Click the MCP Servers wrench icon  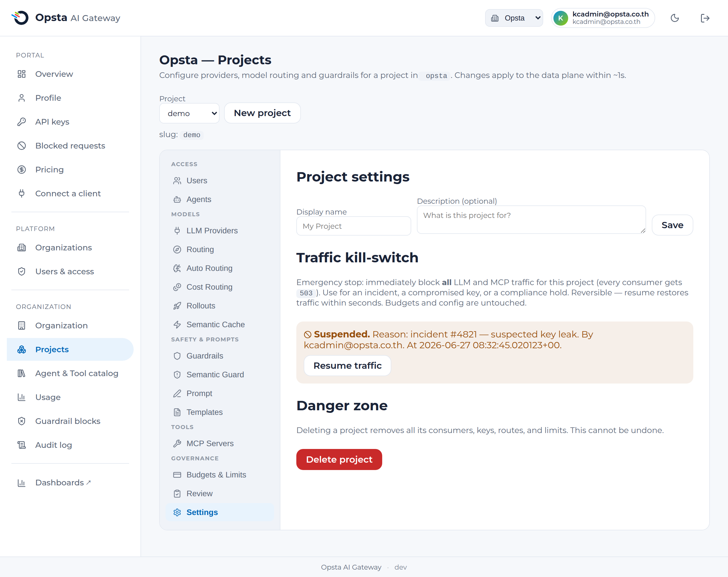pyautogui.click(x=177, y=444)
